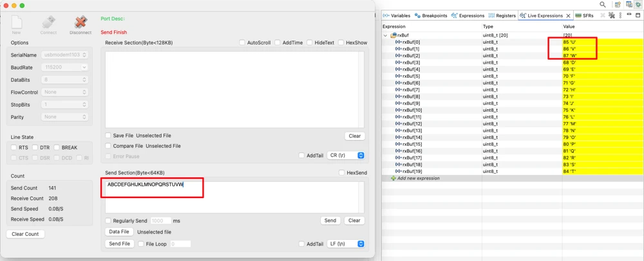Collapse the rxBuf expression tree
The image size is (644, 261).
(x=385, y=35)
